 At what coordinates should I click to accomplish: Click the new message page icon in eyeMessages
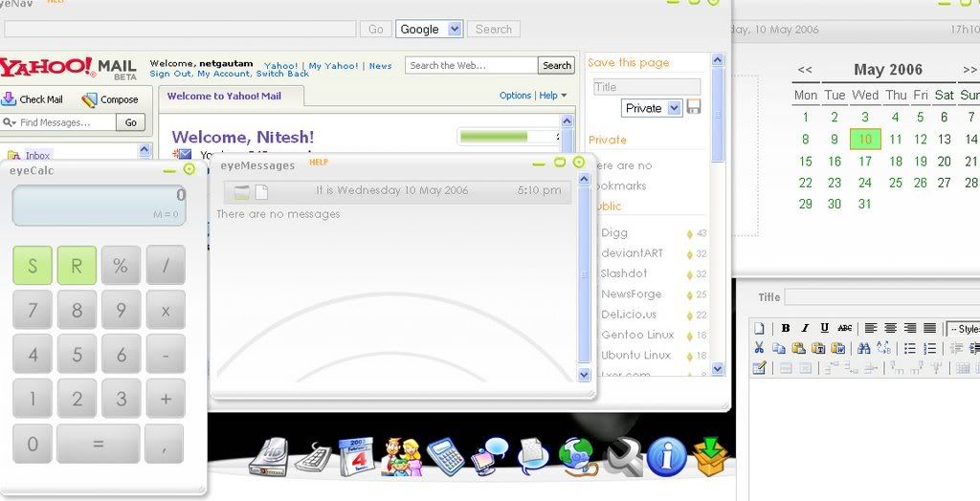pos(261,192)
